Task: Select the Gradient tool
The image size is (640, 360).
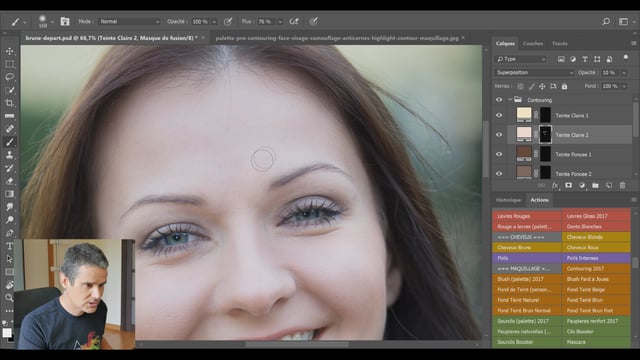Action: point(9,194)
